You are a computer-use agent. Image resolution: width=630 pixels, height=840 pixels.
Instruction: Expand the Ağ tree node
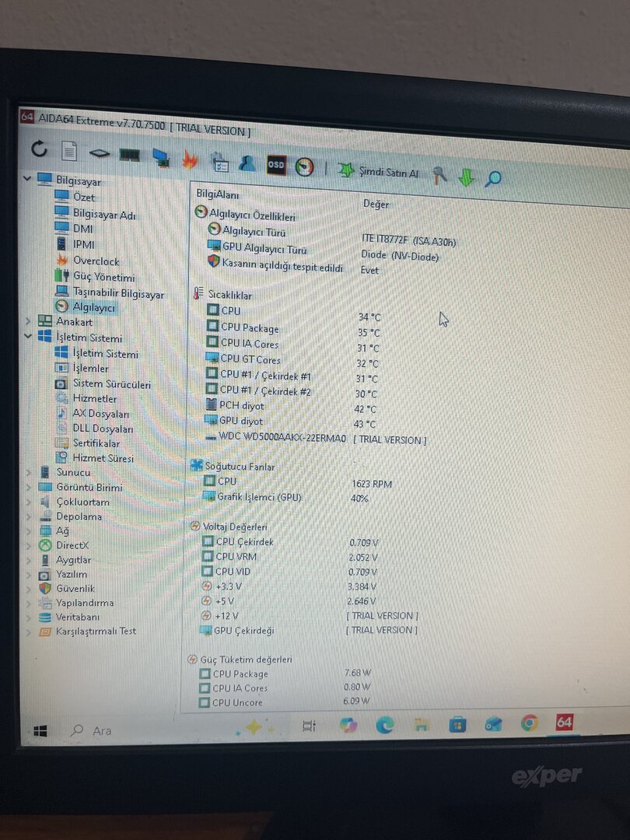(x=29, y=531)
